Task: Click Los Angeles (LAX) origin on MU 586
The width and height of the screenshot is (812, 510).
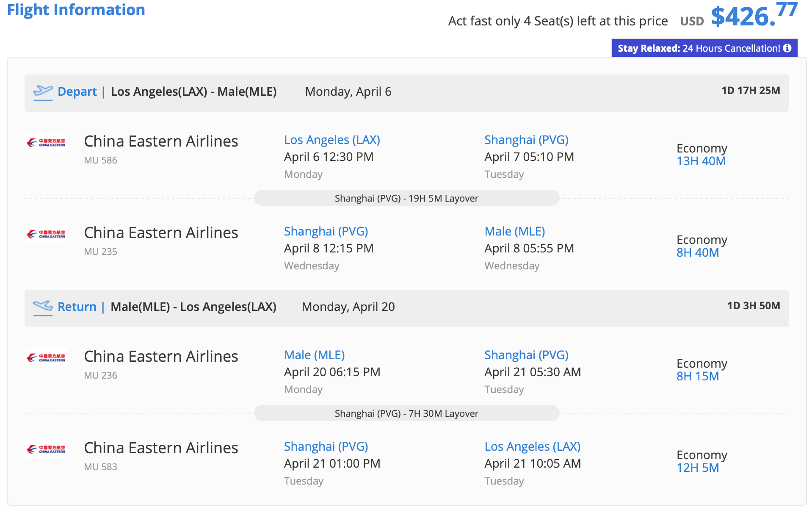Action: 332,140
